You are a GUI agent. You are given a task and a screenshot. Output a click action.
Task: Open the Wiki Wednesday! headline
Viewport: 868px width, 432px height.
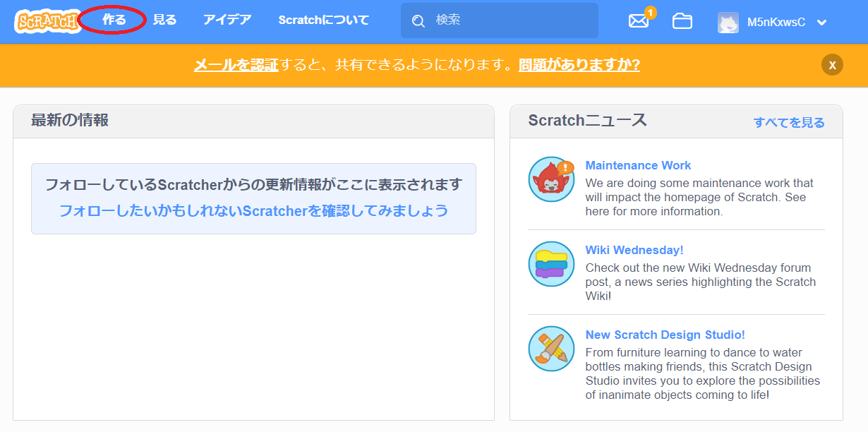point(634,250)
